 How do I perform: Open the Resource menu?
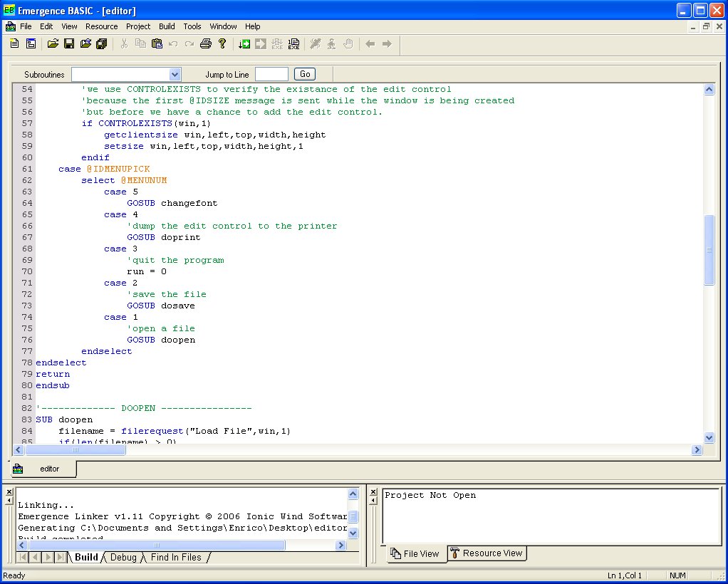102,26
